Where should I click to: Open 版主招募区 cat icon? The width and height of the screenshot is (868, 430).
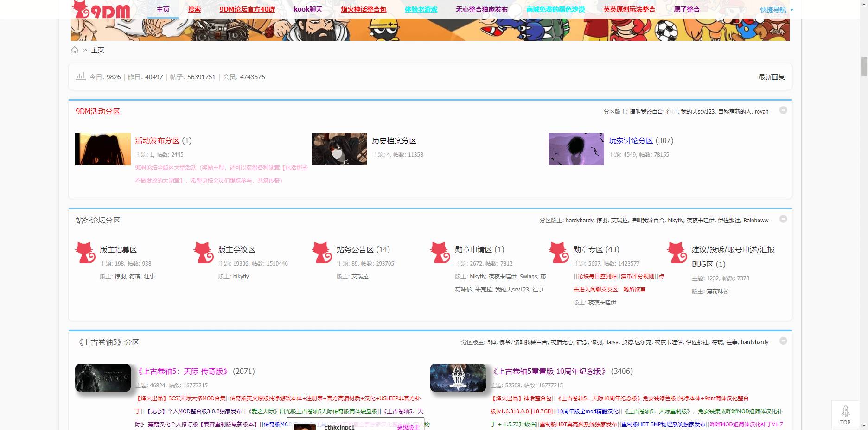coord(85,253)
